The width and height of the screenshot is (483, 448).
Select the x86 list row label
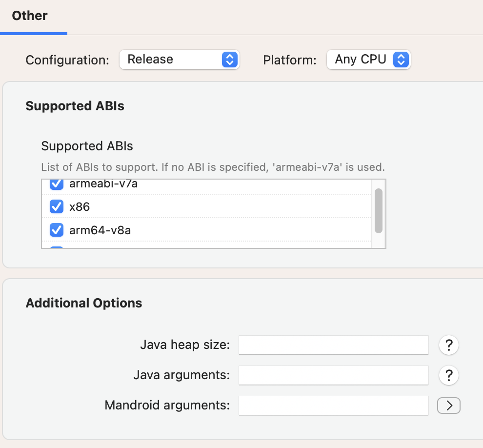pyautogui.click(x=80, y=207)
